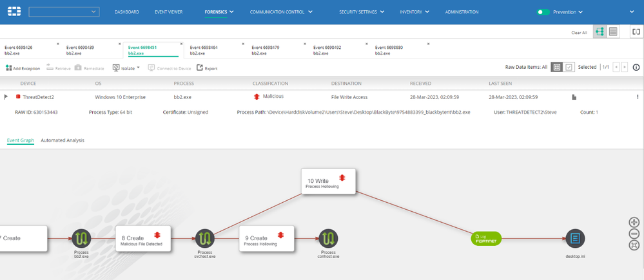Toggle the split compare view icon

636,32
